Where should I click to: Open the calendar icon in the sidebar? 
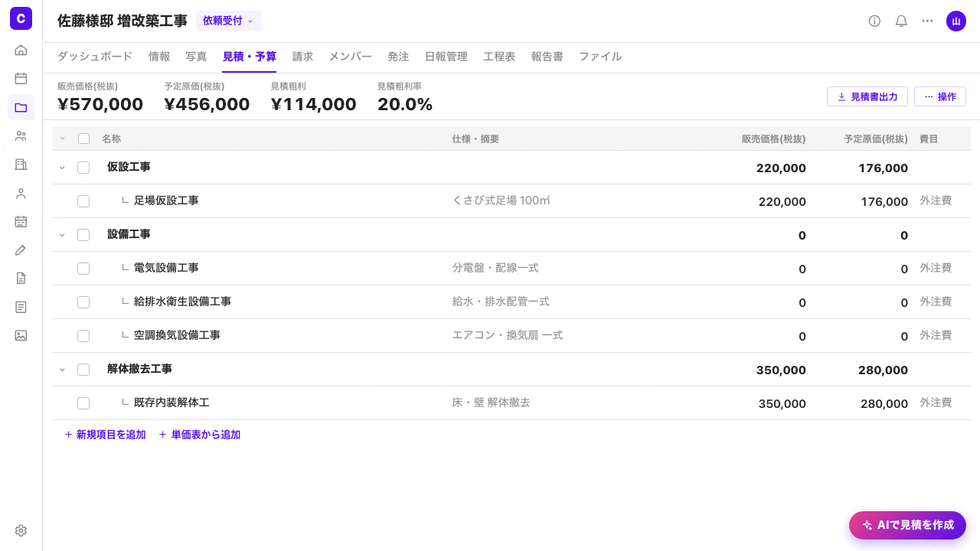(x=21, y=78)
